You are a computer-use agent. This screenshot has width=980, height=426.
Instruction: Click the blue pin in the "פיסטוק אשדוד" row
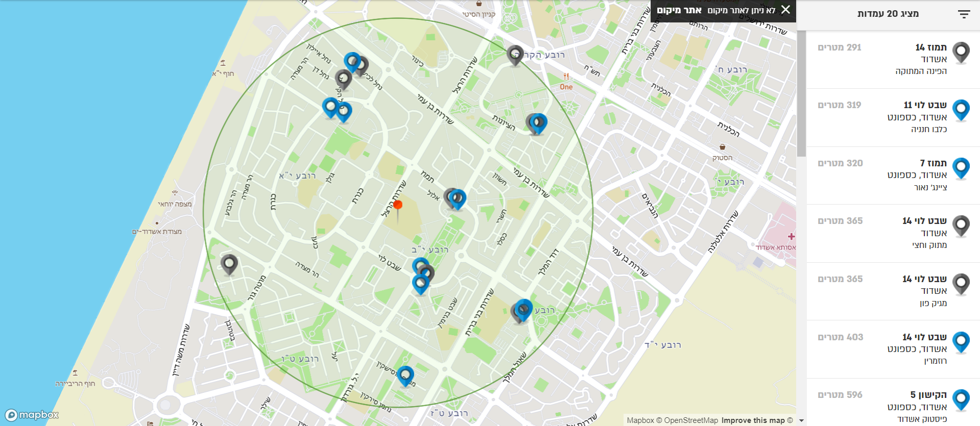click(961, 400)
